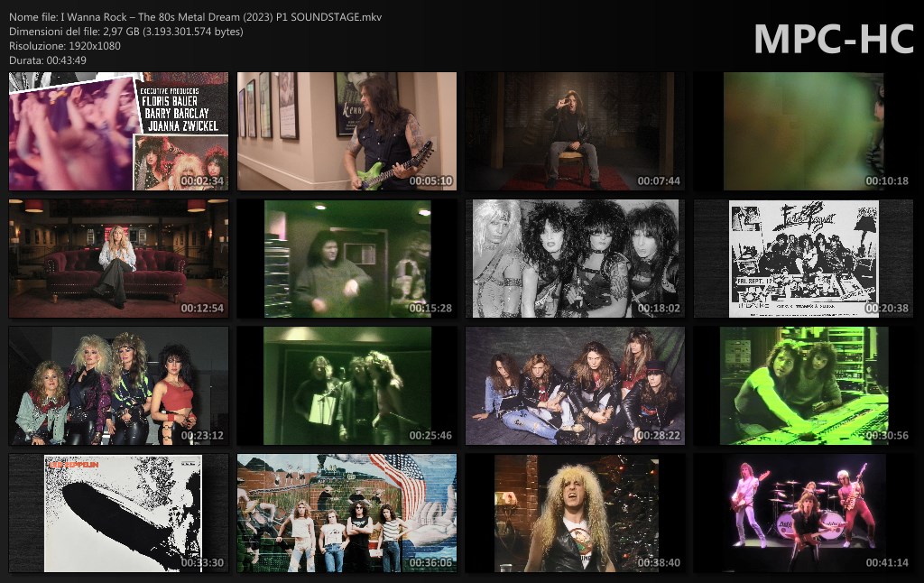Select the blurry green frame at 00:10:18

coord(803,132)
